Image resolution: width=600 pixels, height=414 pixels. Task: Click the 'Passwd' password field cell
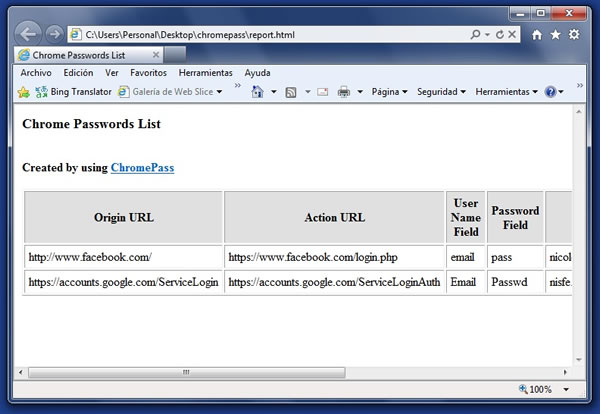(515, 282)
